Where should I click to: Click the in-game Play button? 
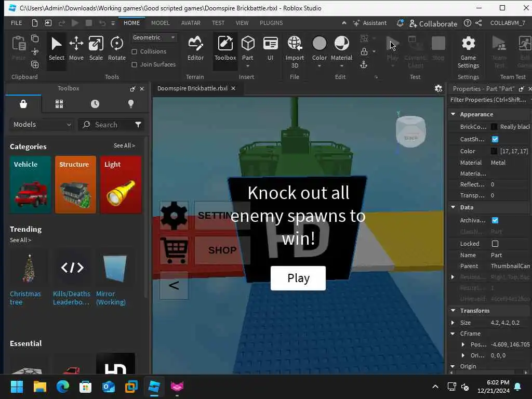[x=298, y=278]
